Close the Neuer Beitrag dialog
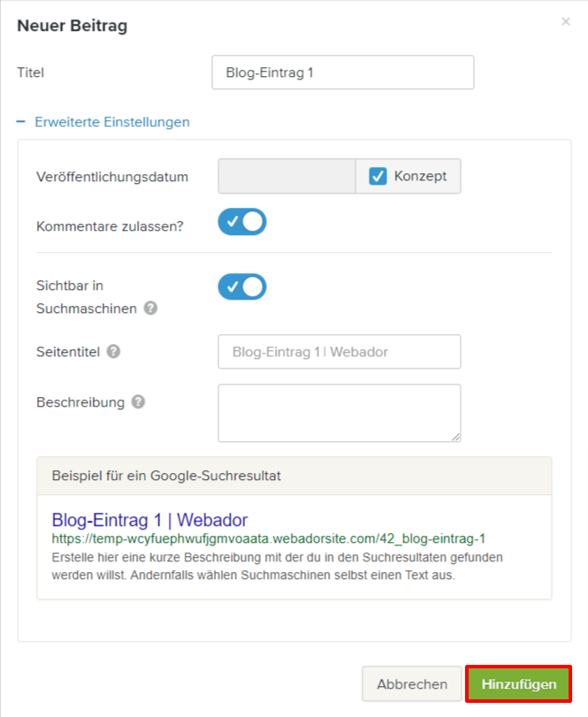Viewport: 588px width, 717px height. point(566,21)
